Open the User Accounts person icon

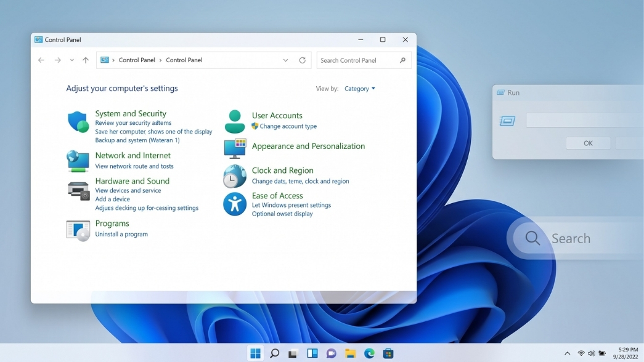point(235,121)
